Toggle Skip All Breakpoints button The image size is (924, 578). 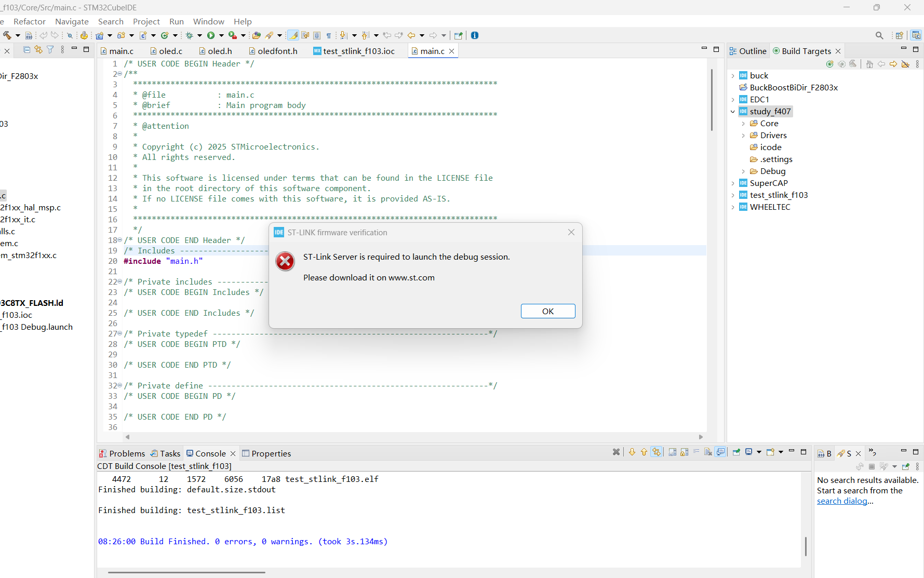(70, 35)
